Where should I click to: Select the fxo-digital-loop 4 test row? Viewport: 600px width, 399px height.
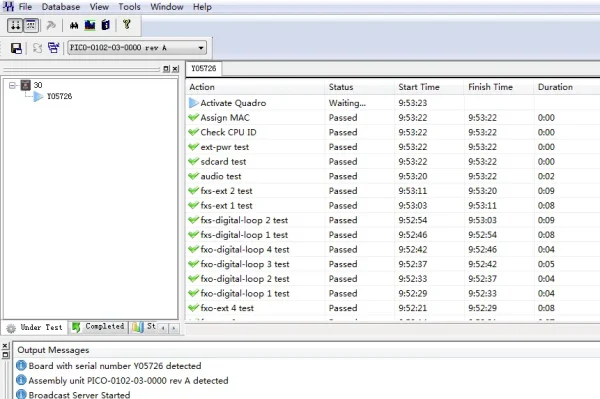pos(393,250)
